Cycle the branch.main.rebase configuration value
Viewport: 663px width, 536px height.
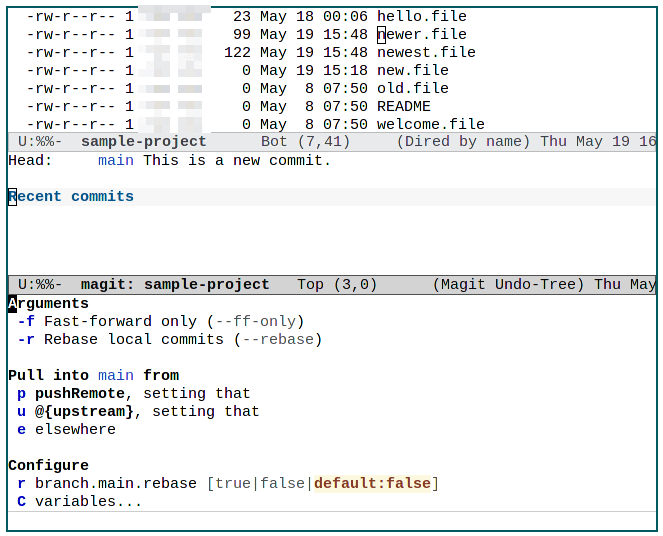(22, 483)
